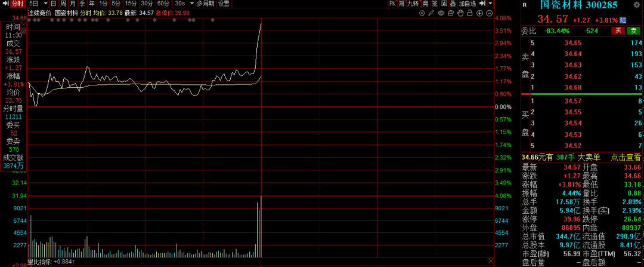Select the 15分 period tab

point(131,4)
